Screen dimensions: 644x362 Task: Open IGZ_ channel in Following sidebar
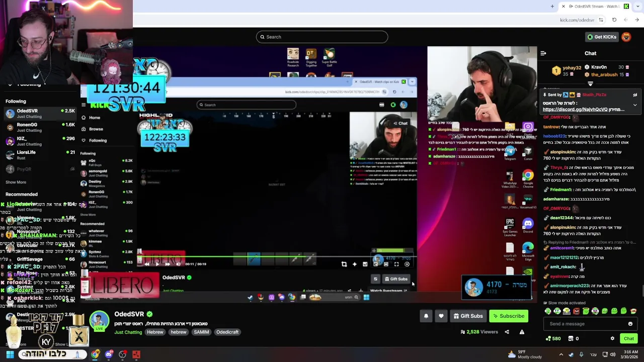(x=40, y=141)
